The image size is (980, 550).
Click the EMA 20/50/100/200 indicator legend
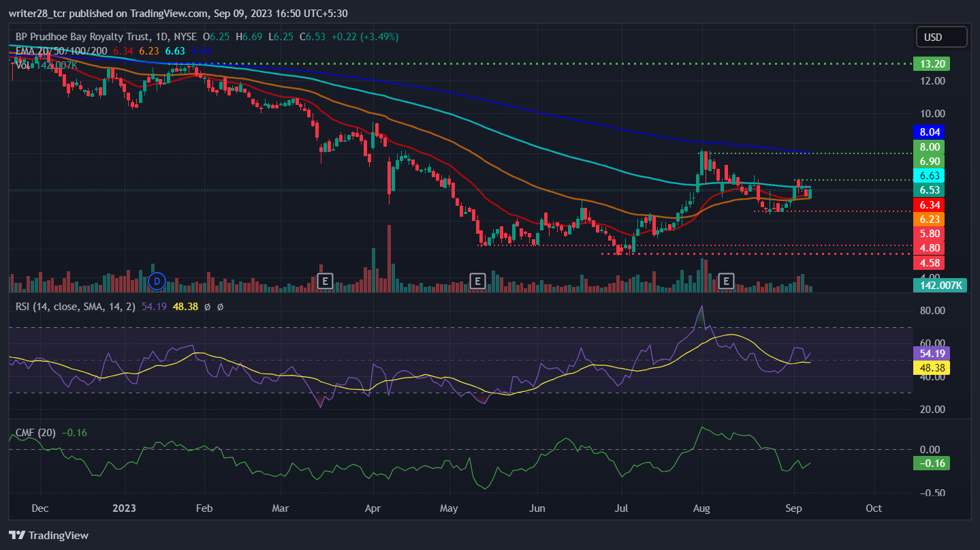pos(61,50)
